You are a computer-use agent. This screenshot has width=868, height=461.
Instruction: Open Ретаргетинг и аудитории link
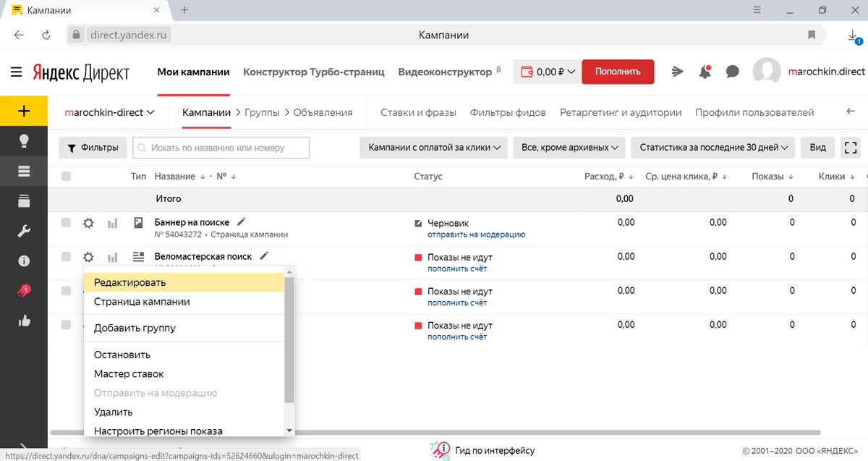pyautogui.click(x=621, y=112)
